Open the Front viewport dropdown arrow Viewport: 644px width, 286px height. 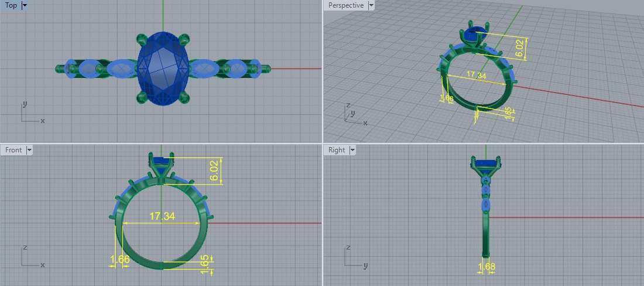[29, 150]
